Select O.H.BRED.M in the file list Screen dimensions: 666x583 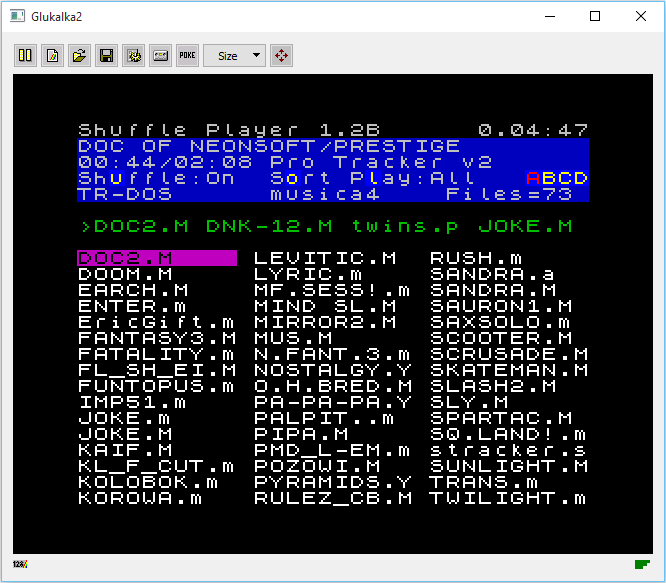pyautogui.click(x=333, y=386)
